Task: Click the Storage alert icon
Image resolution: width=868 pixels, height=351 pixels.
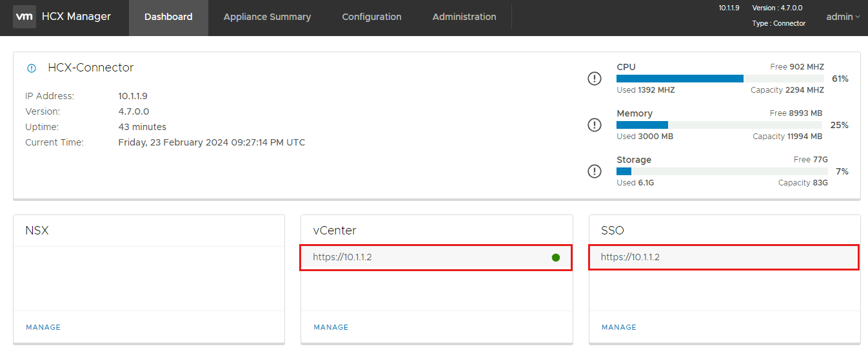Action: (595, 171)
